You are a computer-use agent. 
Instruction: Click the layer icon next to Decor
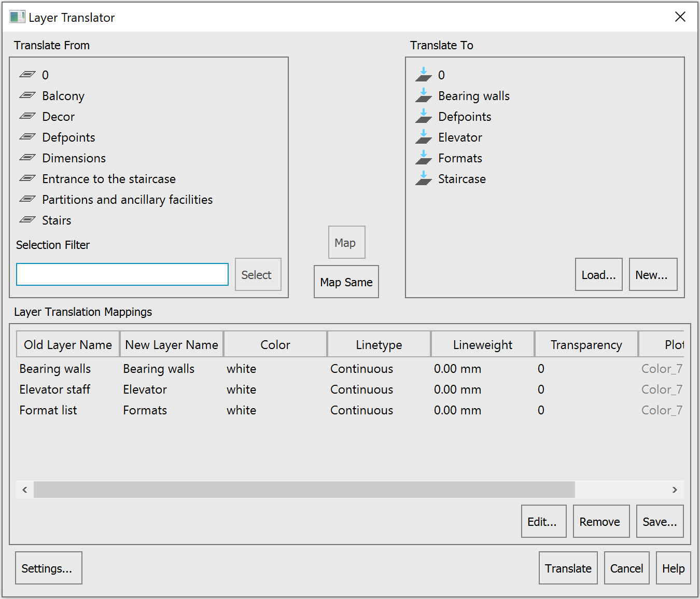click(x=27, y=116)
